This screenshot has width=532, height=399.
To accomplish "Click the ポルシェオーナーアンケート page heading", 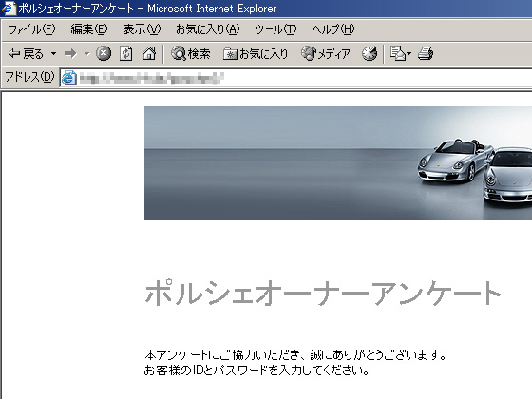I will (323, 293).
